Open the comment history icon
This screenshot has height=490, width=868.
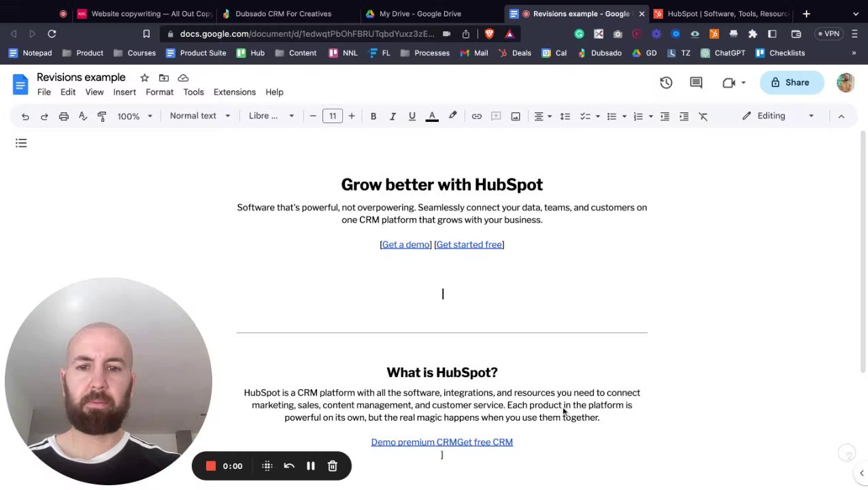[x=696, y=82]
